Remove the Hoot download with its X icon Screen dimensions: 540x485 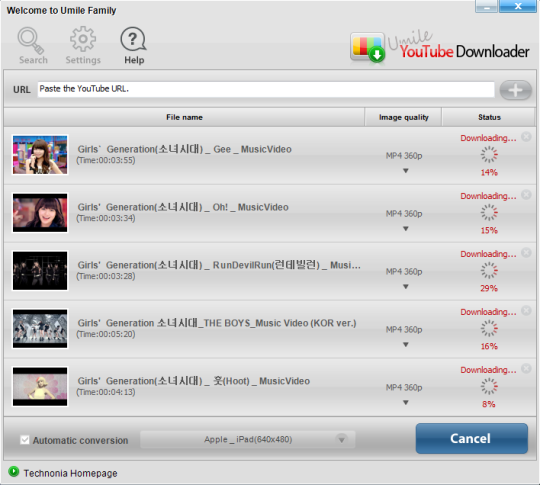pos(526,368)
